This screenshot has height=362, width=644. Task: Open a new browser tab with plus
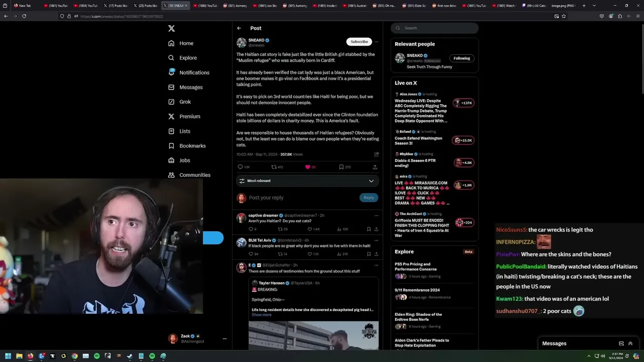click(x=584, y=6)
